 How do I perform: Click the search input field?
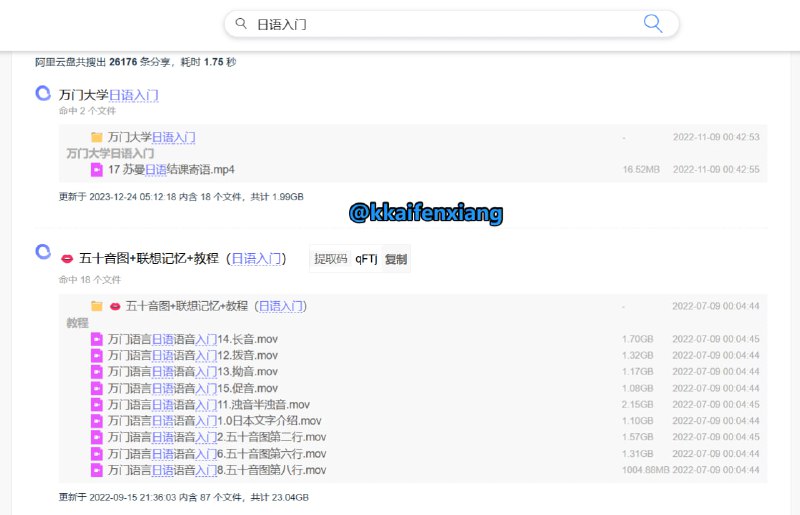(x=440, y=24)
